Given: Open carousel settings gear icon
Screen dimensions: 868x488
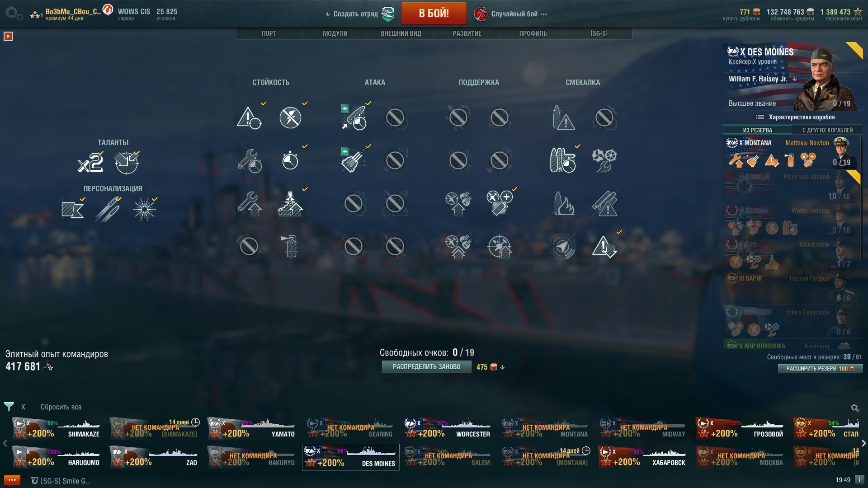Looking at the screenshot, I should tap(855, 408).
